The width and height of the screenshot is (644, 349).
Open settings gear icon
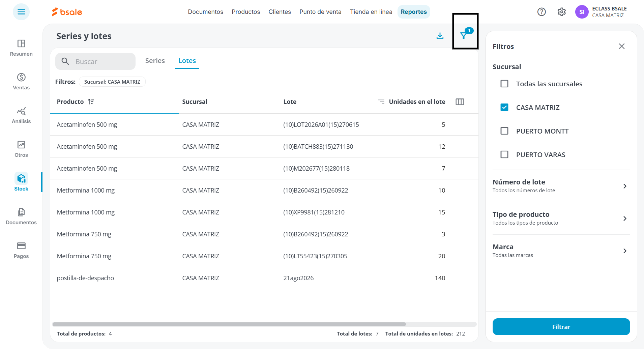pos(562,12)
